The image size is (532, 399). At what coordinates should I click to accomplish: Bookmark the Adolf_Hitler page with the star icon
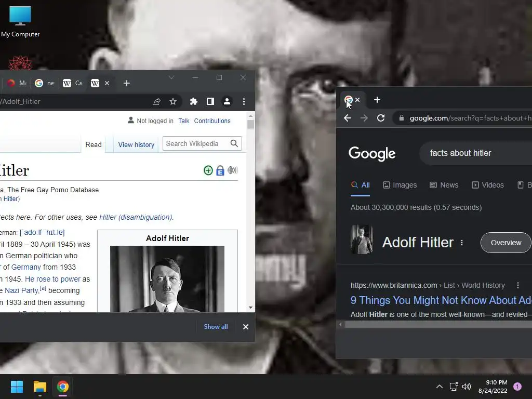click(173, 101)
